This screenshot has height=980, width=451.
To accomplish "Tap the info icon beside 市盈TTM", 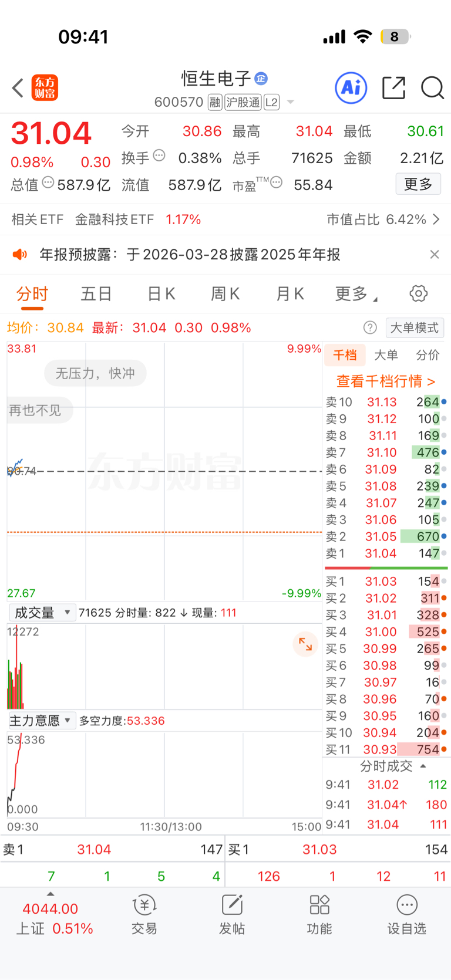I will pos(277,183).
